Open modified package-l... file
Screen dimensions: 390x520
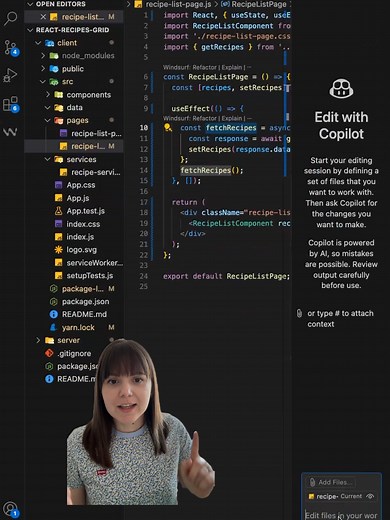[82, 289]
